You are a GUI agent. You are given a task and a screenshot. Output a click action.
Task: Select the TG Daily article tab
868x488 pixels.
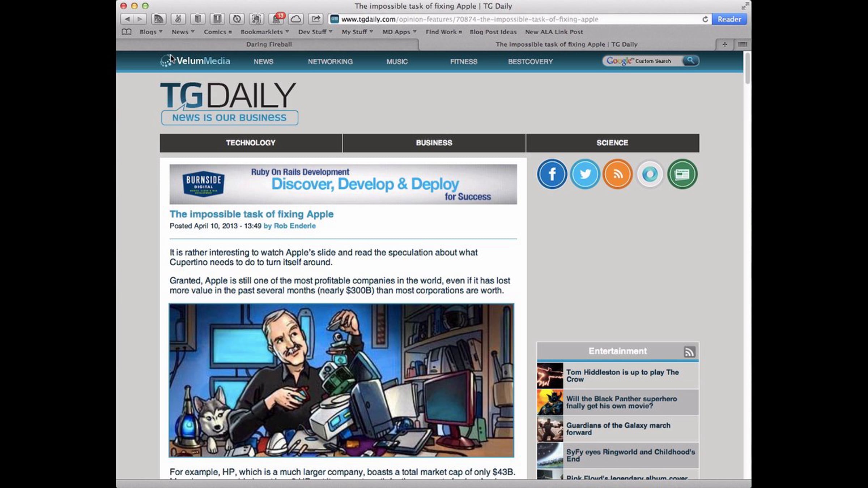pos(566,44)
